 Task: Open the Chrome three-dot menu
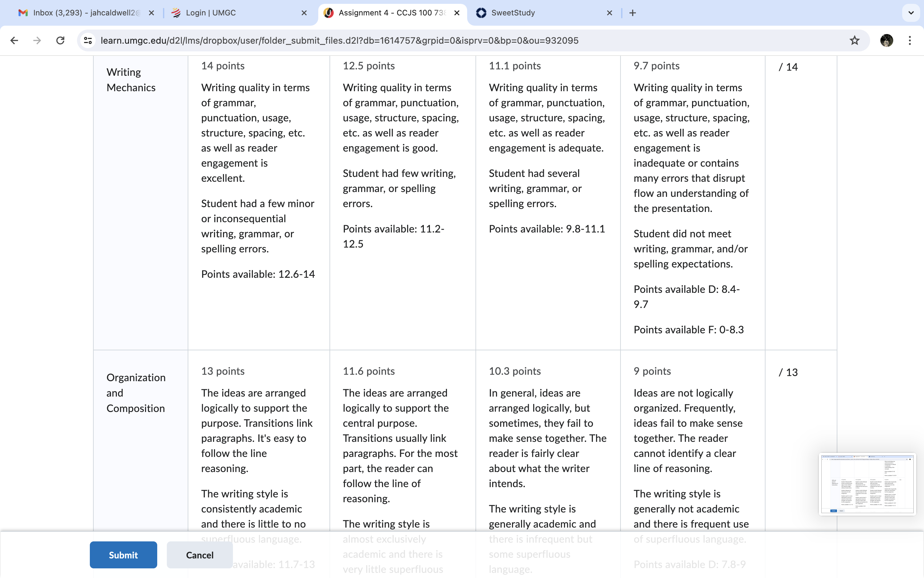pos(910,40)
